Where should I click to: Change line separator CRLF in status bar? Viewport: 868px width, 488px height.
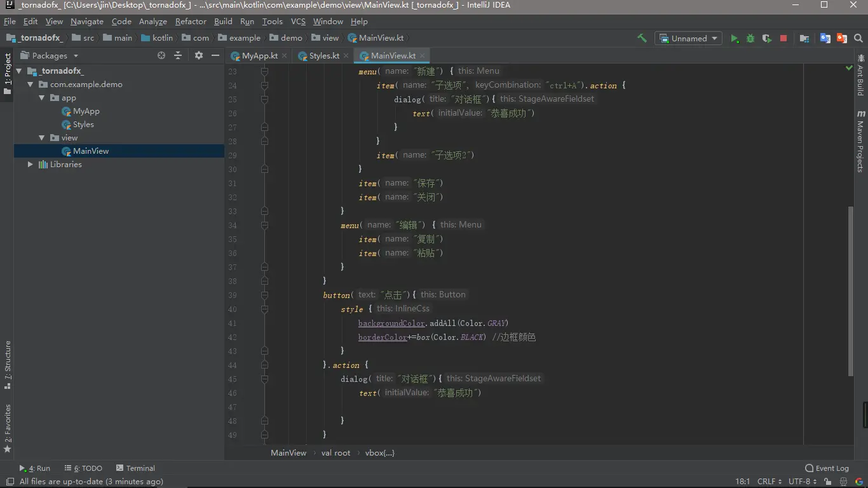770,482
